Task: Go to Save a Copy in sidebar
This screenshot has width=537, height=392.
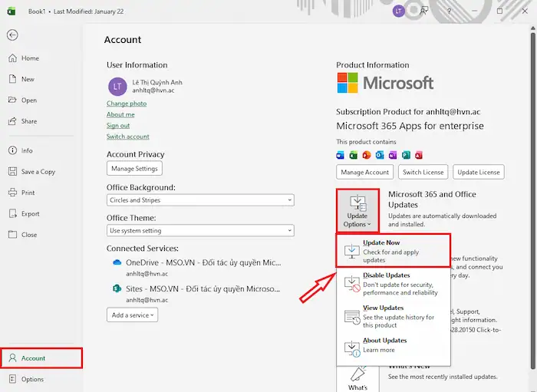Action: pos(38,172)
